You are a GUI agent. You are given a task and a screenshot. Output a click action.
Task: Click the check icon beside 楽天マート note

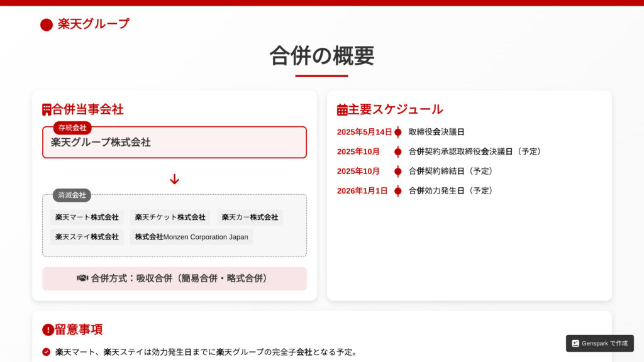pos(47,352)
